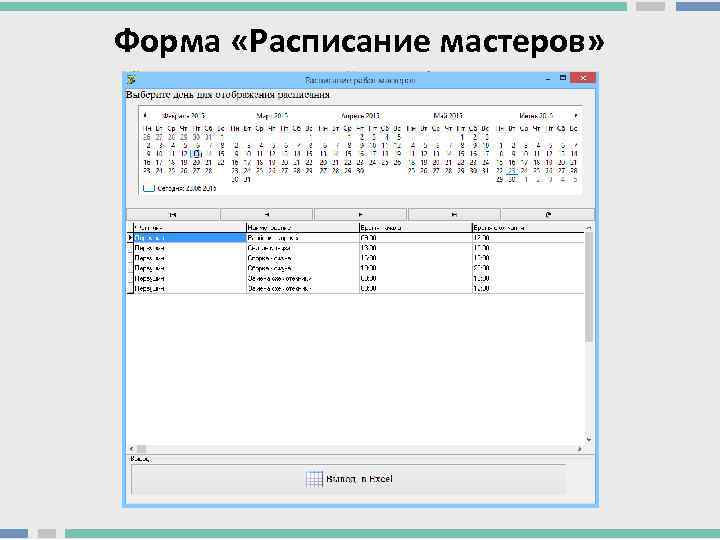
Task: Go to the previous record in navigator
Action: tap(267, 214)
